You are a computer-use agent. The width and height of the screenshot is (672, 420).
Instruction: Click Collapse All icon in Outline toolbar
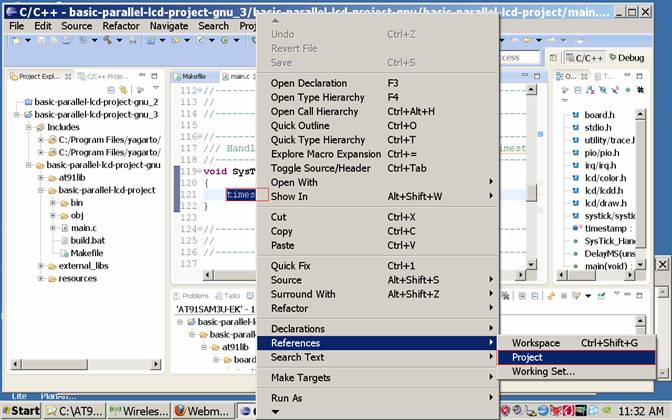578,90
